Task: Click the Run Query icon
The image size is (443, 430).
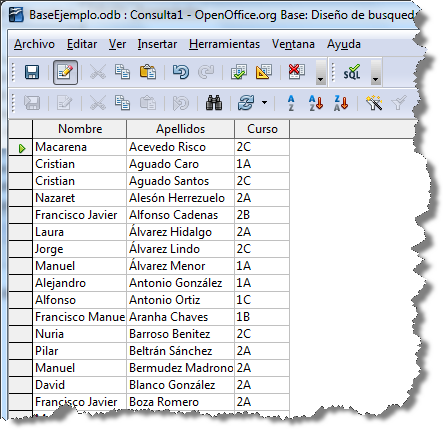Action: pos(239,72)
